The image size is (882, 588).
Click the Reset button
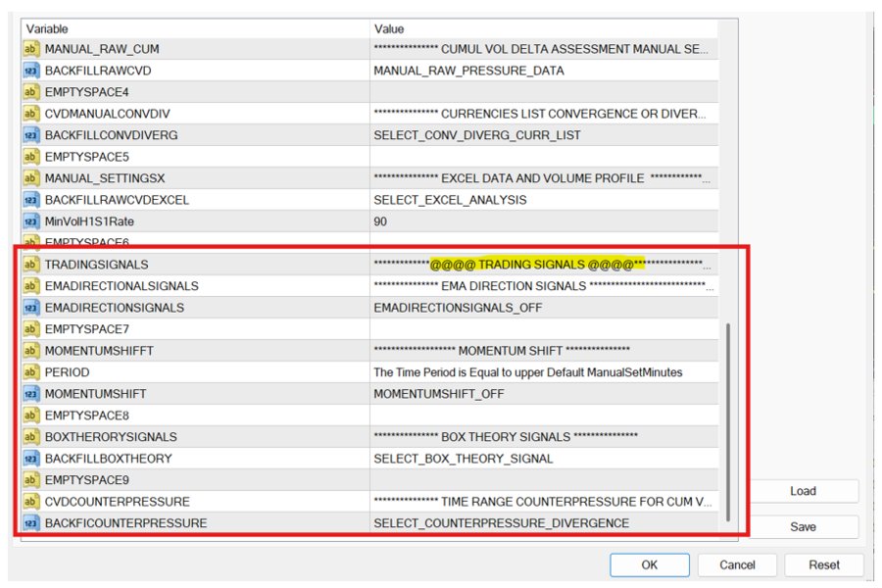pos(824,564)
